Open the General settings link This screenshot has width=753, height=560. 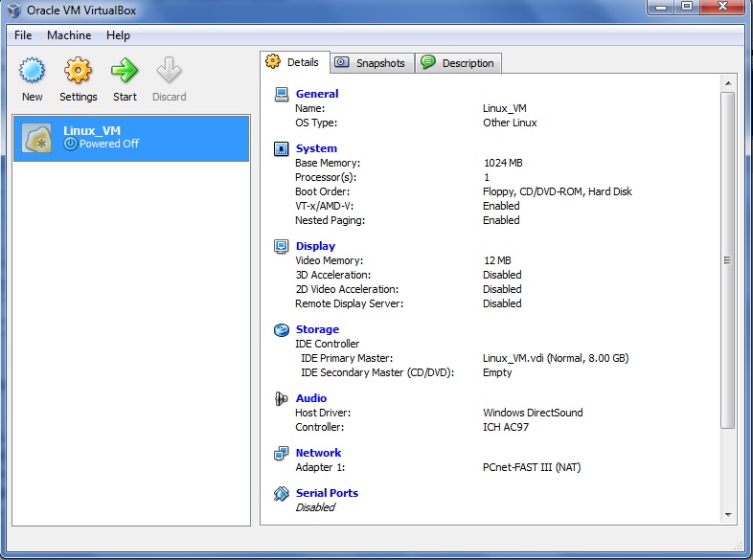[317, 94]
